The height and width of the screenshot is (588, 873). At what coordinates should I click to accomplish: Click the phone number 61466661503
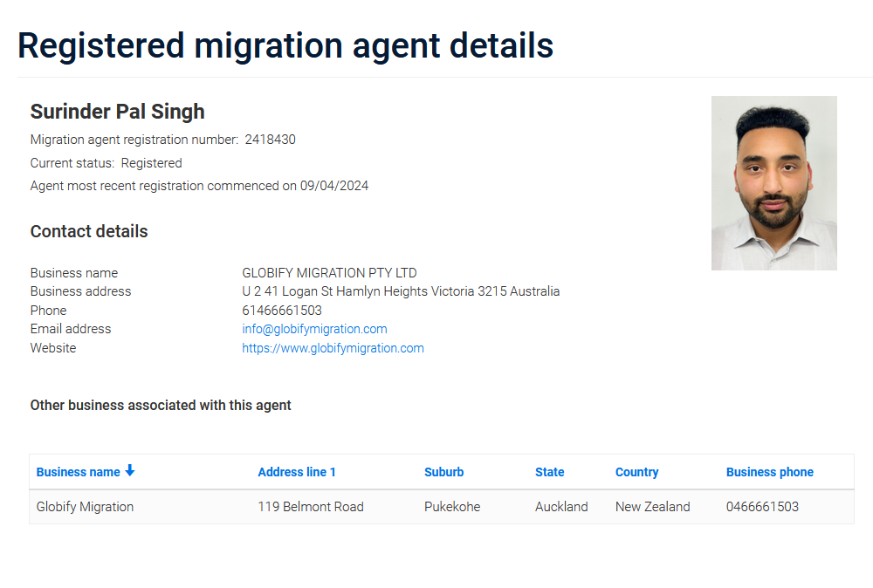282,311
